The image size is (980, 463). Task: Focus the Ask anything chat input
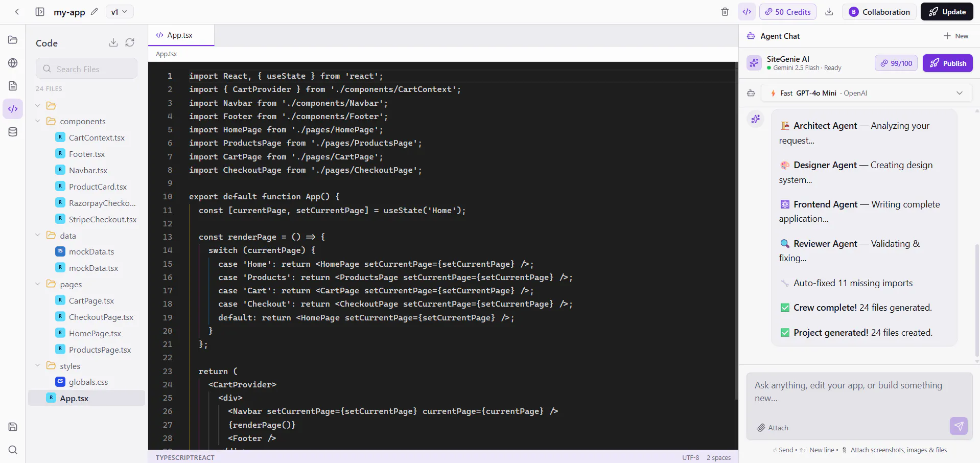[x=859, y=392]
